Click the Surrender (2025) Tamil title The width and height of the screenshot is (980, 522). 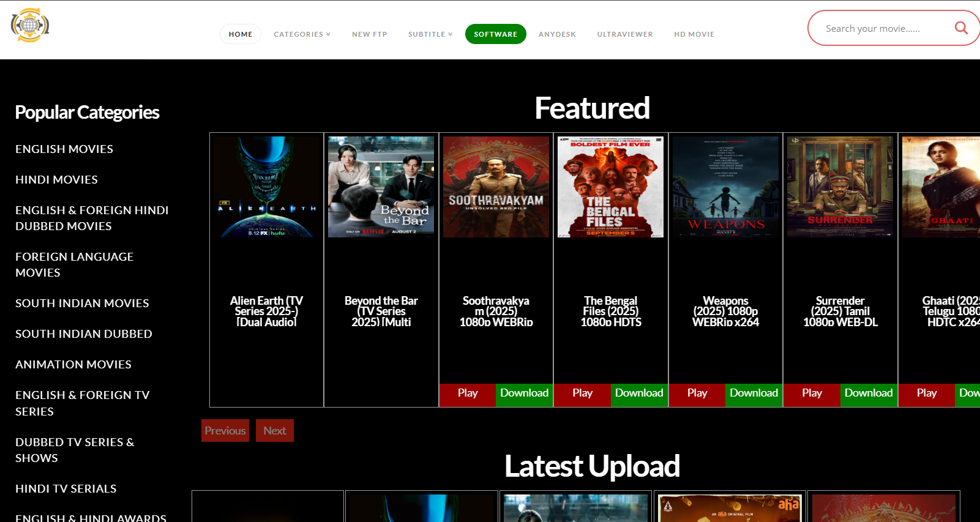(x=840, y=311)
